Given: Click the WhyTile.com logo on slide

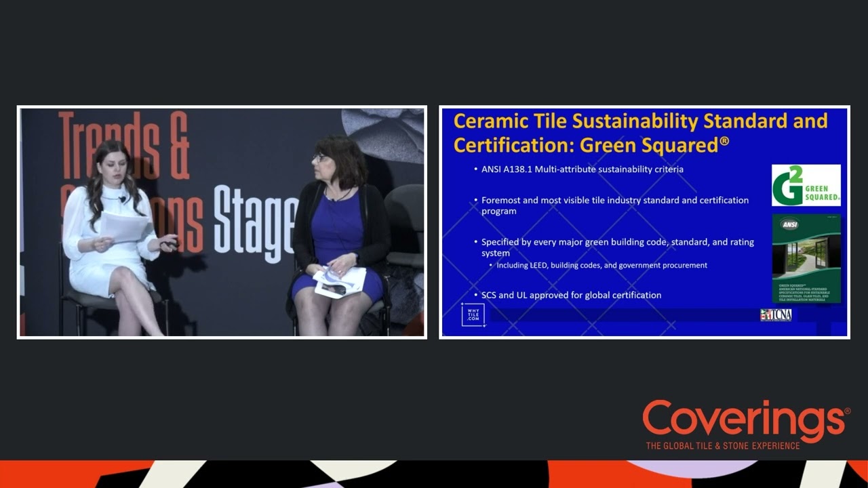Looking at the screenshot, I should click(473, 315).
